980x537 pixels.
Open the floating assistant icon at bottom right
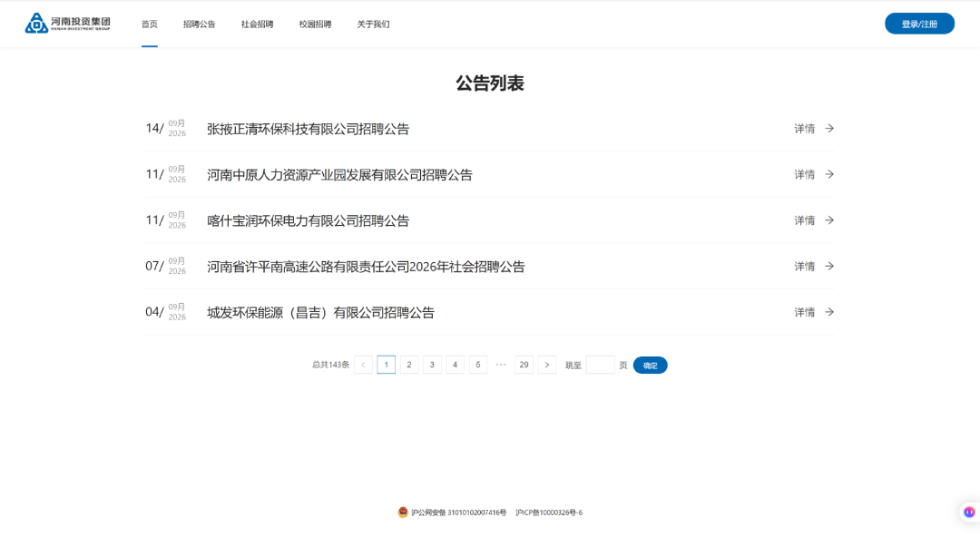969,512
